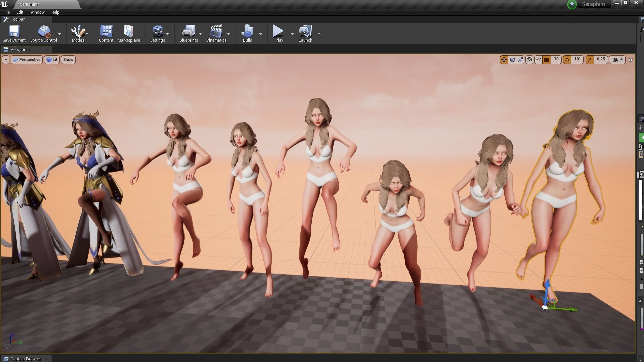Open the Lit view mode menu
The height and width of the screenshot is (362, 644).
(52, 60)
